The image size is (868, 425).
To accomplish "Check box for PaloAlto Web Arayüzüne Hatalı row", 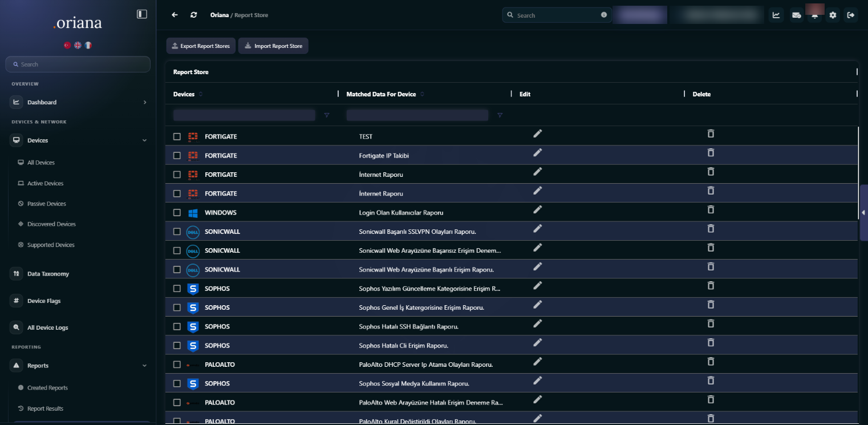I will 177,403.
